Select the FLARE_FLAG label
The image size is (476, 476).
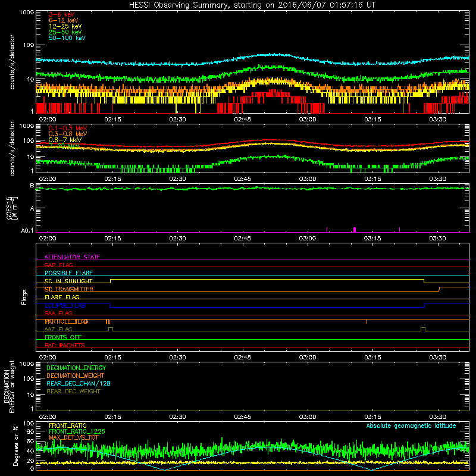[x=62, y=297]
